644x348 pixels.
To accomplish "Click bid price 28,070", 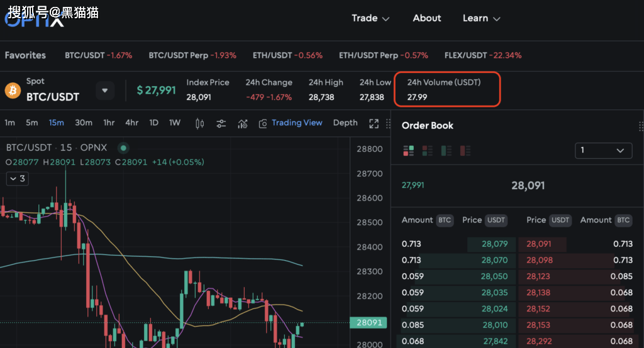I will click(x=494, y=260).
